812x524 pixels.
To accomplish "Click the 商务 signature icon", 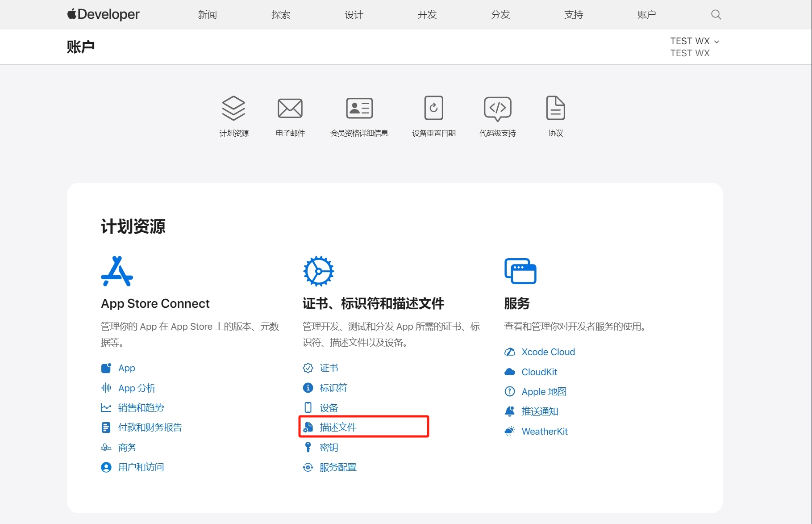I will click(106, 447).
